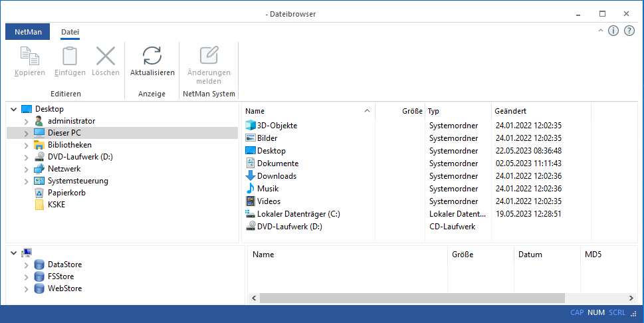The image size is (644, 323).
Task: Sort by MD5 column header
Action: (609, 255)
